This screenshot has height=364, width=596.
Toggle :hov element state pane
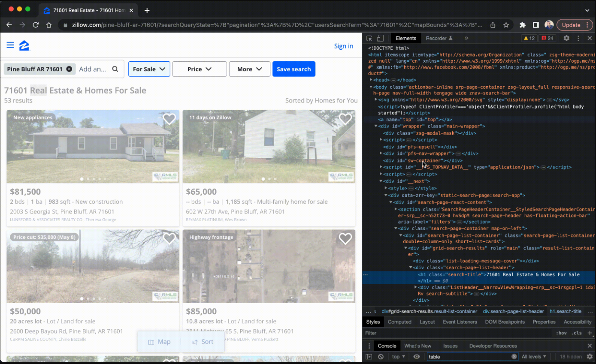click(563, 333)
